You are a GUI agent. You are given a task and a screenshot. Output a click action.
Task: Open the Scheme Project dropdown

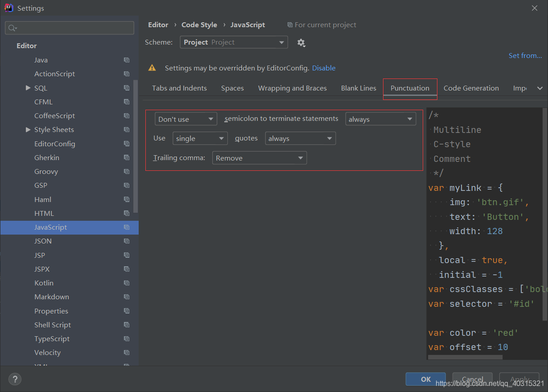click(234, 42)
